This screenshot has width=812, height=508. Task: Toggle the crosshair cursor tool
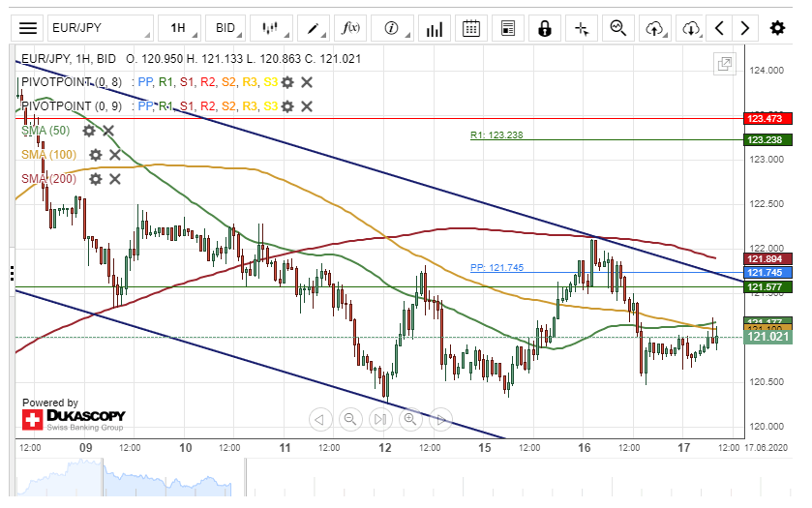click(x=582, y=28)
